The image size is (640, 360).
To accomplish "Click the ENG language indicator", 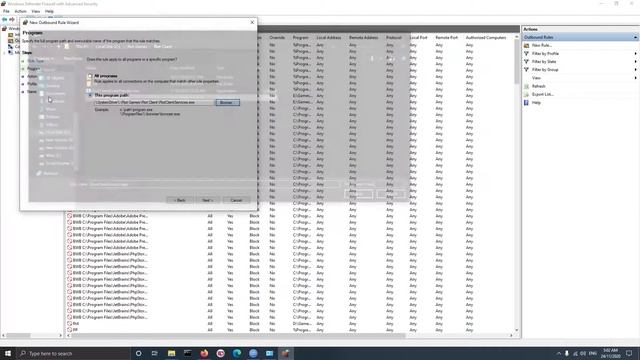I will (593, 353).
